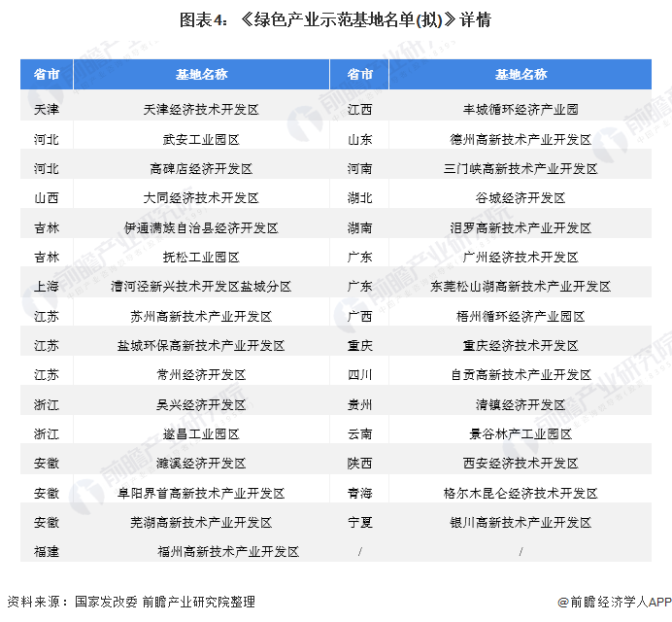Click the 天津经济技术开发区 base name
Image resolution: width=672 pixels, height=622 pixels.
pyautogui.click(x=201, y=110)
